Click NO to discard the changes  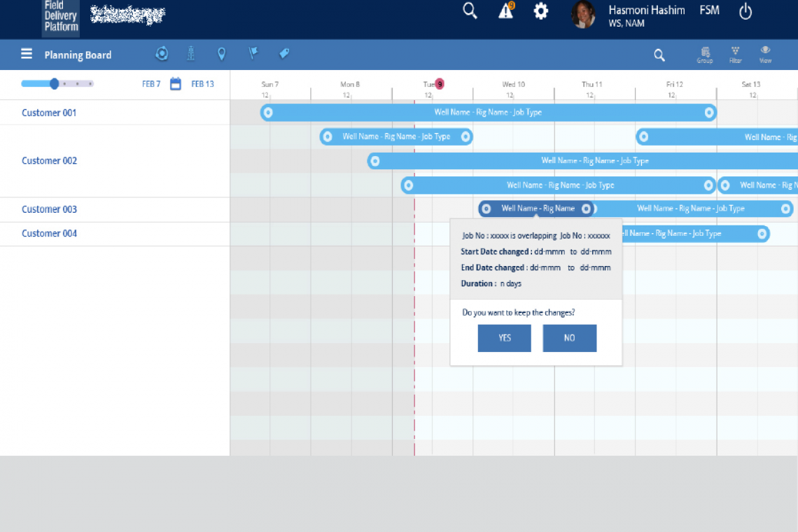click(569, 338)
